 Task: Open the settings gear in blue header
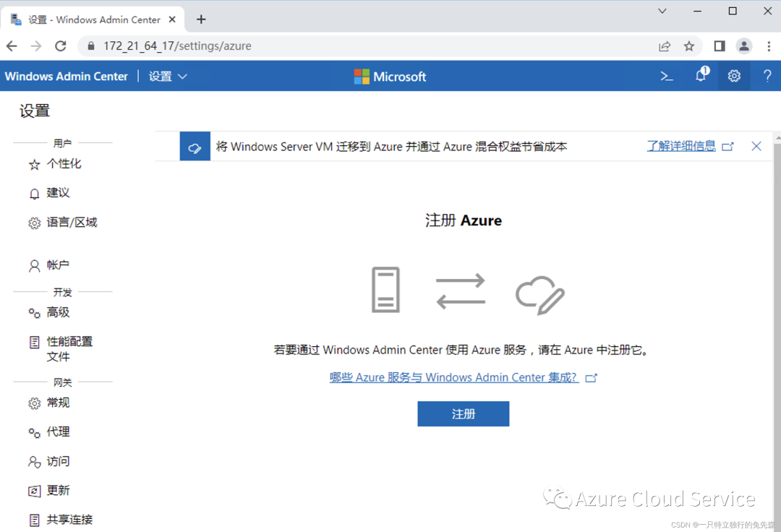click(x=734, y=76)
